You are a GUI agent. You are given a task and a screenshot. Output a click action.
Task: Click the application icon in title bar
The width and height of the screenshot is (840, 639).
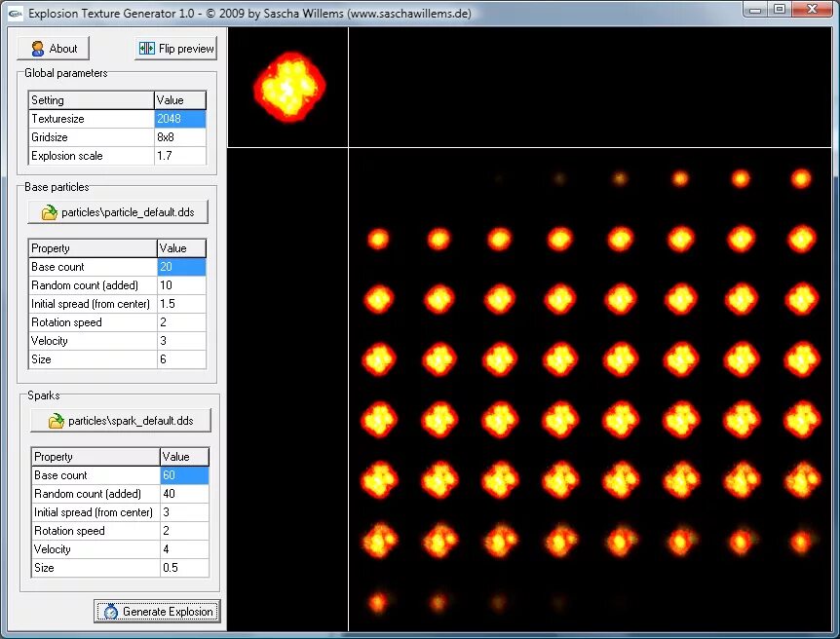click(16, 14)
